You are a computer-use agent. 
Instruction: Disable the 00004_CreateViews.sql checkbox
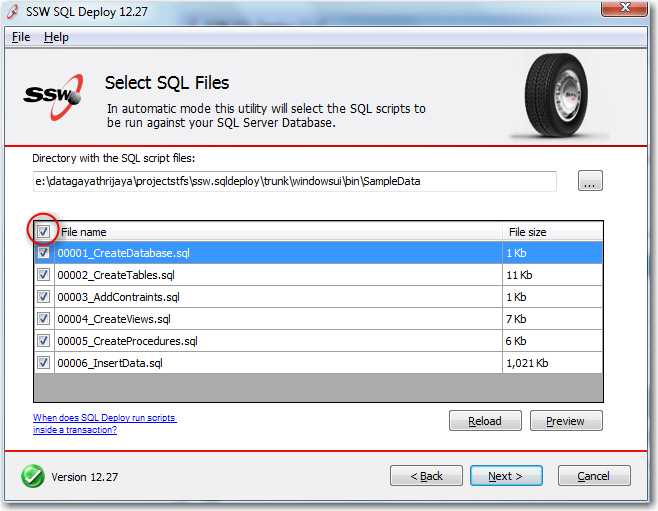(43, 319)
